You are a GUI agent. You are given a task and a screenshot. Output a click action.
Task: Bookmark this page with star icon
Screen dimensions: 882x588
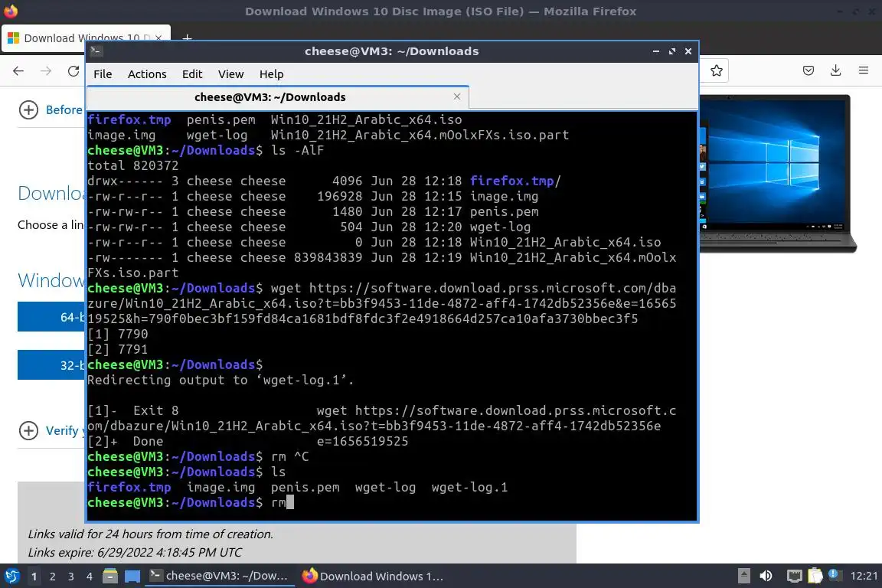[716, 71]
